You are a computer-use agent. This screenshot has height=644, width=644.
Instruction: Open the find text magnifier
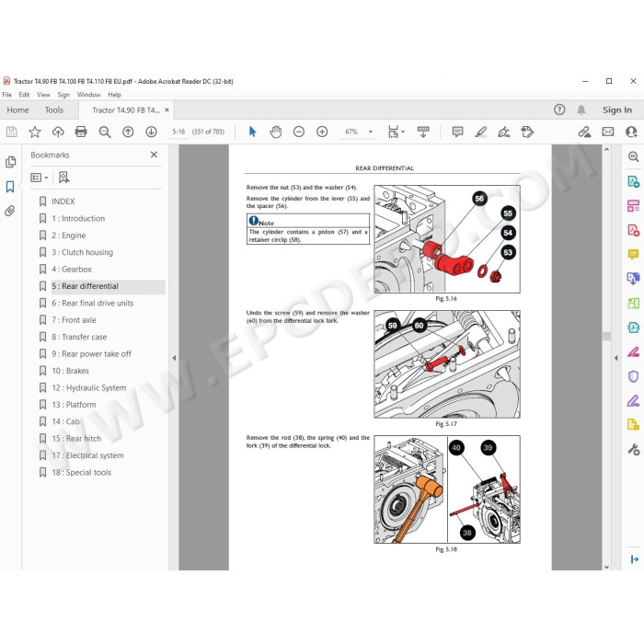click(x=105, y=132)
